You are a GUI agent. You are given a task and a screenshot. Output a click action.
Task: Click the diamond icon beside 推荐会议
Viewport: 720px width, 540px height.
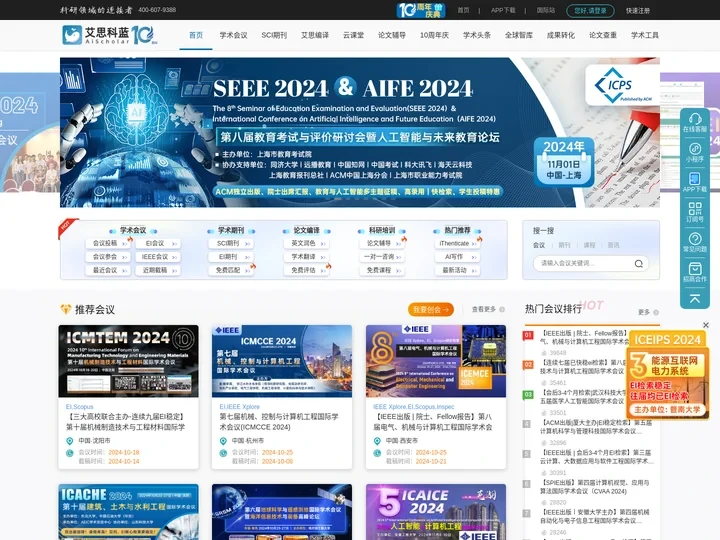click(x=66, y=309)
